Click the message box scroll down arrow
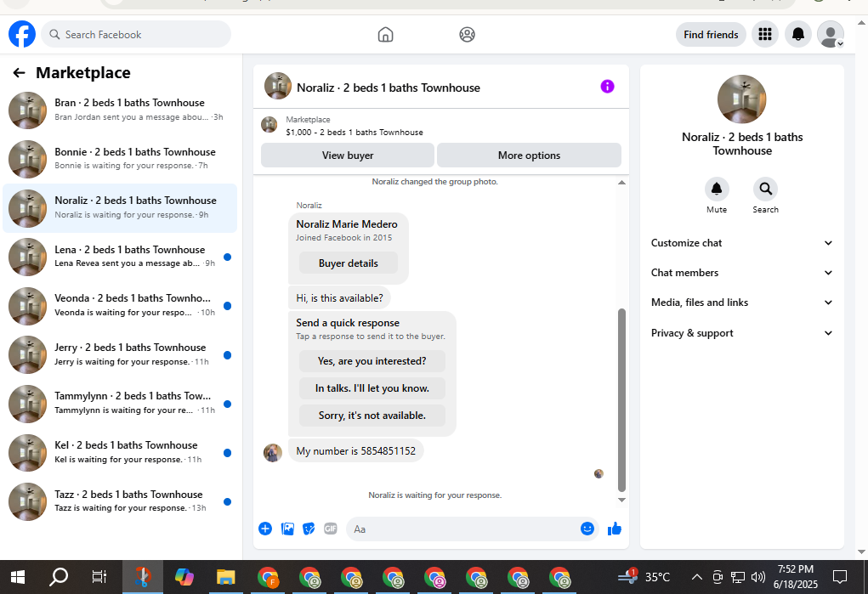Screen dimensions: 868x594 pyautogui.click(x=621, y=500)
